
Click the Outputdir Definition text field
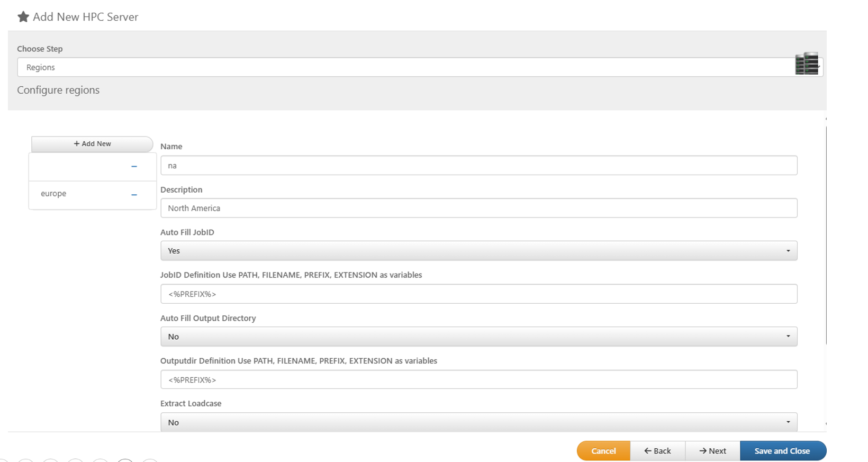(x=478, y=380)
